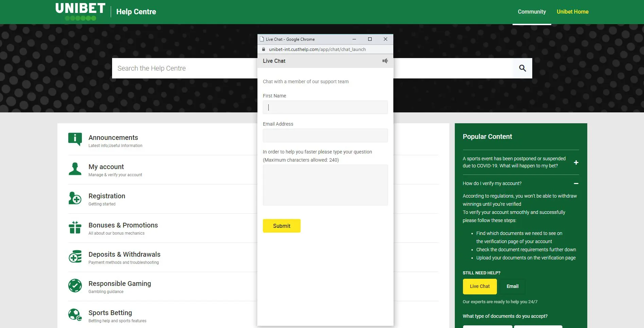Go to Unibet Home
This screenshot has height=328, width=644.
pos(572,12)
